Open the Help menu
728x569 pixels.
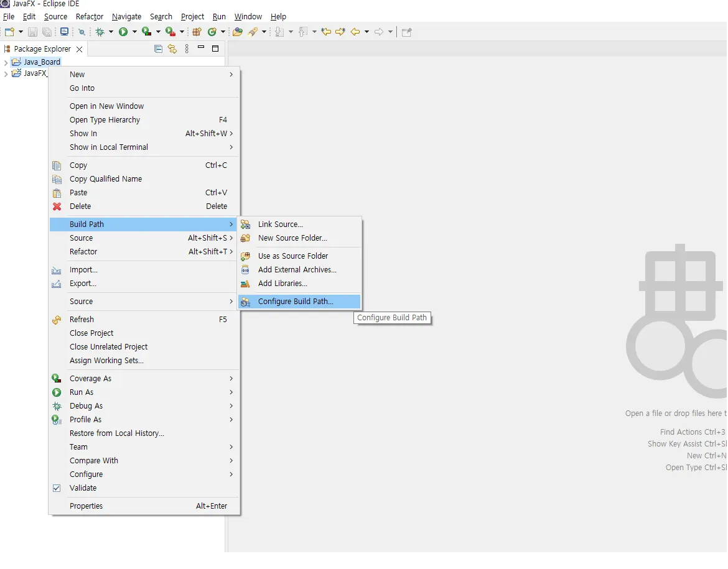(x=278, y=17)
